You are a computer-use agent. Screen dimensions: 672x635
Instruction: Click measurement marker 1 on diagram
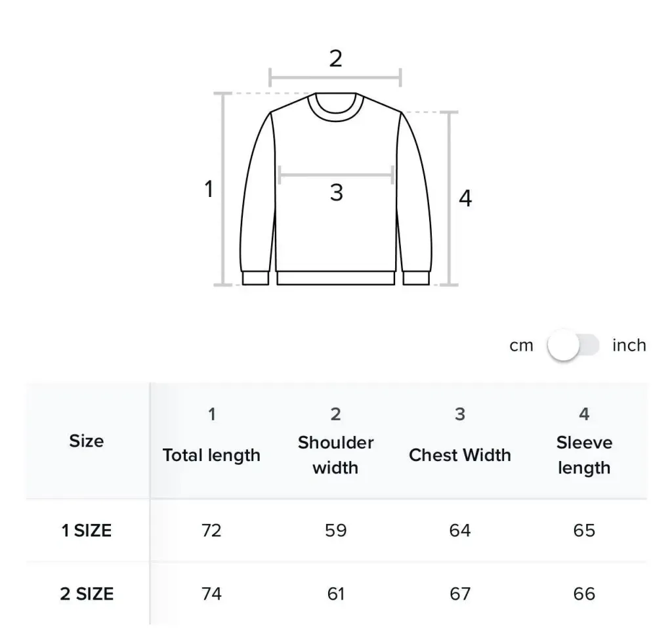(x=209, y=190)
